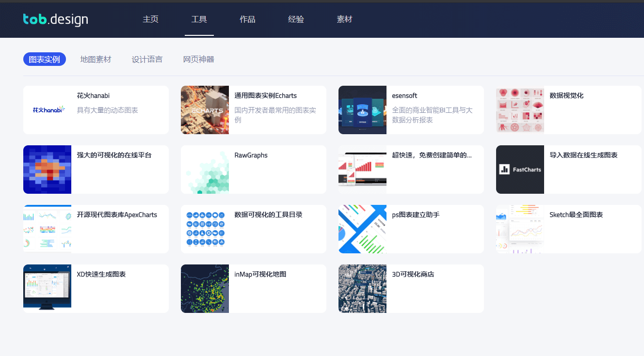
Task: Click the ApexCharts thumbnail
Action: 47,229
